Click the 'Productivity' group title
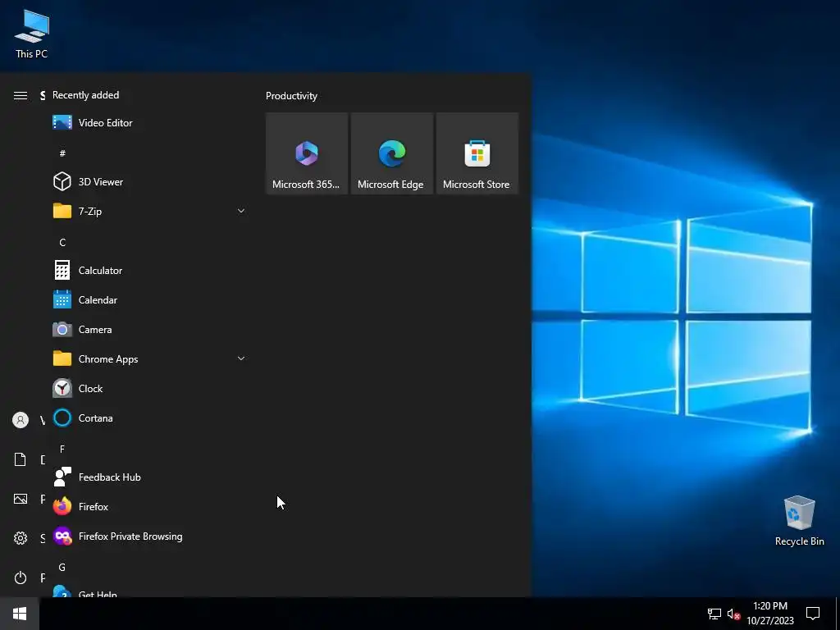The height and width of the screenshot is (630, 840). [x=291, y=96]
